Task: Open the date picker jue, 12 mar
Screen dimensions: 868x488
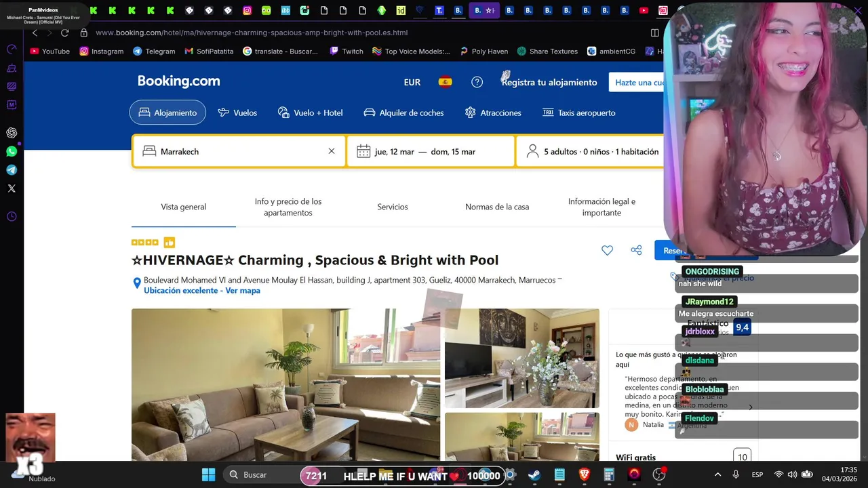Action: [431, 151]
